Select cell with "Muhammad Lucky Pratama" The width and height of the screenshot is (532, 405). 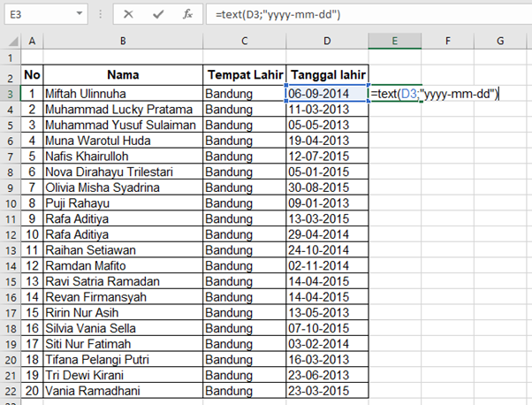[x=123, y=110]
